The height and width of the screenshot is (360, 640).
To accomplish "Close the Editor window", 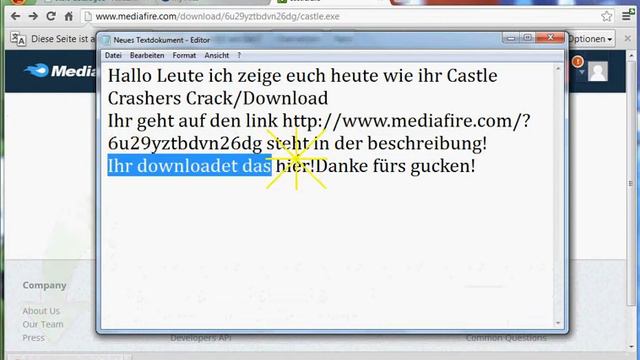I will (550, 38).
